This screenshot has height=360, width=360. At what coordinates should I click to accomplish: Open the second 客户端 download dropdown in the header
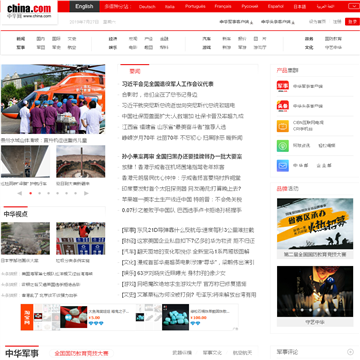[278, 22]
